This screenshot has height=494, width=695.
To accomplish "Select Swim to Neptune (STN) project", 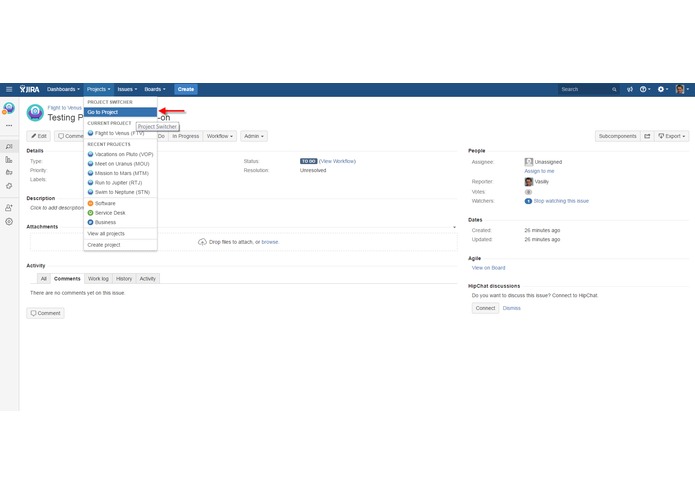I will tap(121, 192).
